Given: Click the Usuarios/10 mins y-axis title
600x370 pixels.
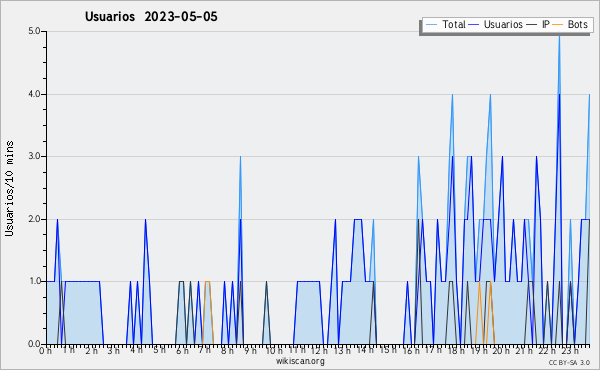Looking at the screenshot, I should pyautogui.click(x=9, y=188).
